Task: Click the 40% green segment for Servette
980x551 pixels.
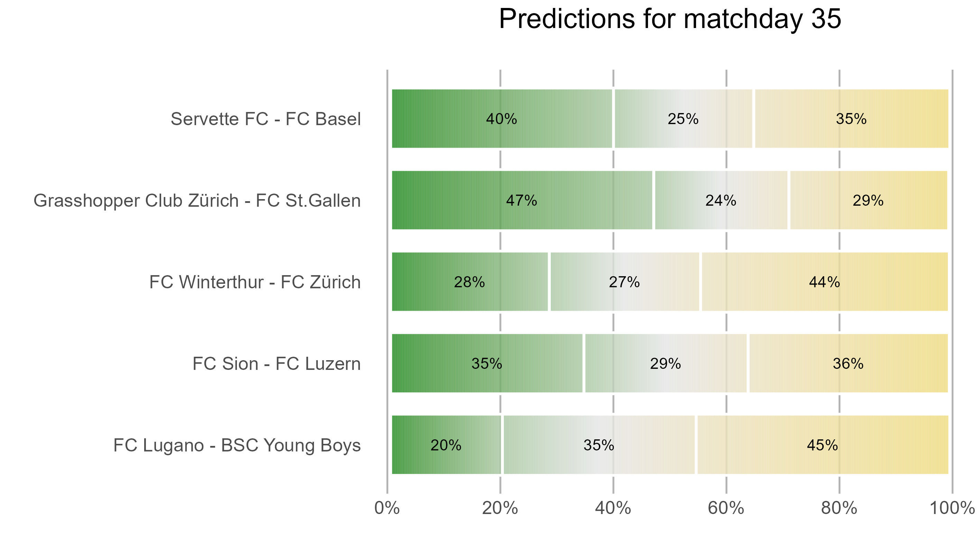Action: coord(501,119)
